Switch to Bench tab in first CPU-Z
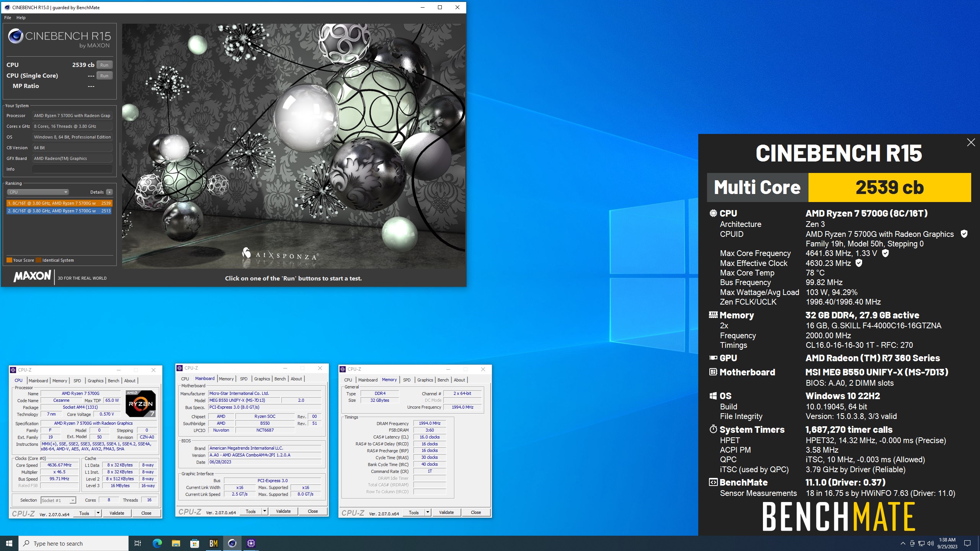The width and height of the screenshot is (980, 551). pyautogui.click(x=113, y=381)
